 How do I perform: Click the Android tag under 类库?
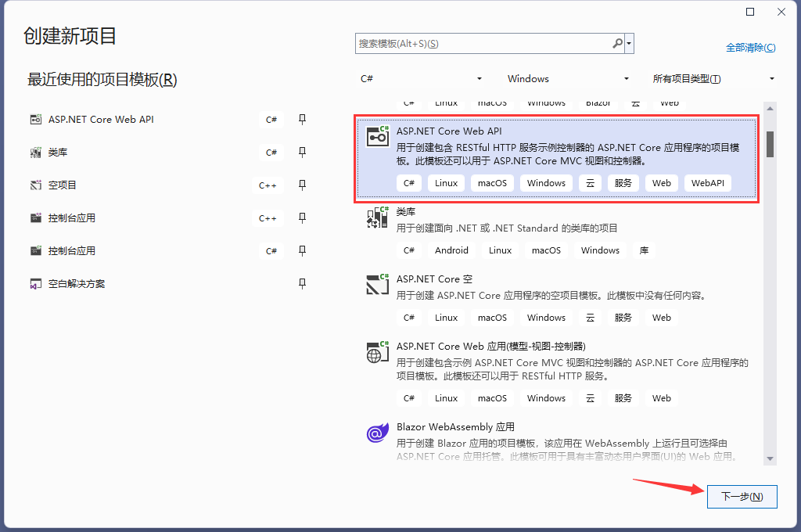451,250
